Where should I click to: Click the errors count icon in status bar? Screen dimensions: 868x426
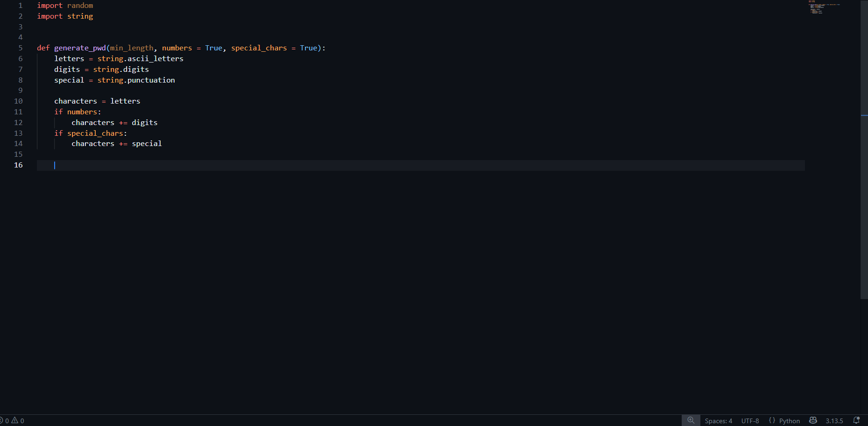pyautogui.click(x=1, y=421)
